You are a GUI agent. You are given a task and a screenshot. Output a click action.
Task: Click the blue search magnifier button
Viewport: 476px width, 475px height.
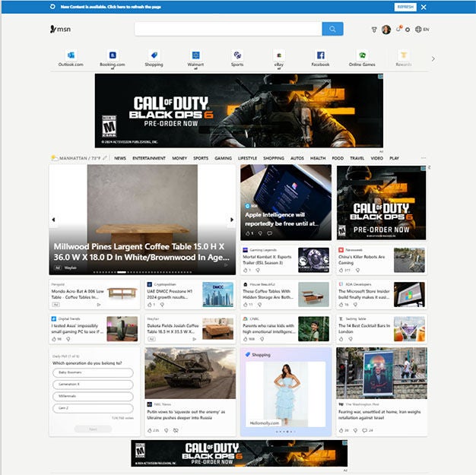332,29
